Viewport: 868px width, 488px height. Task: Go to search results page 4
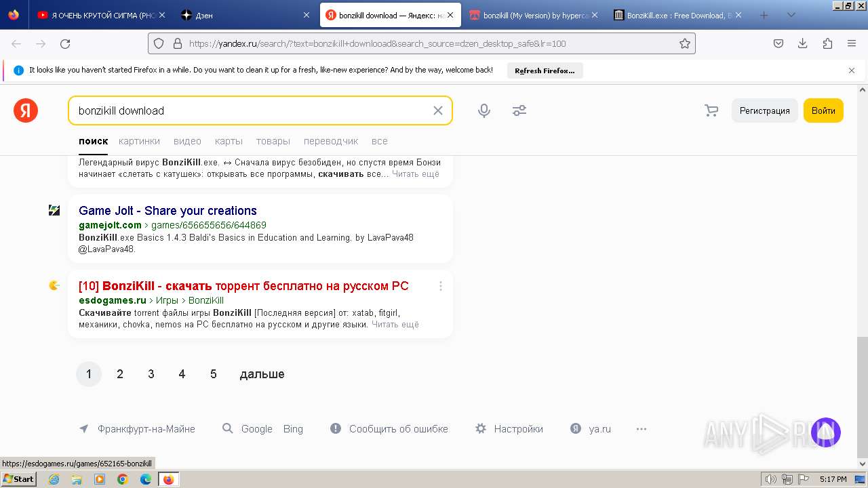(x=182, y=374)
